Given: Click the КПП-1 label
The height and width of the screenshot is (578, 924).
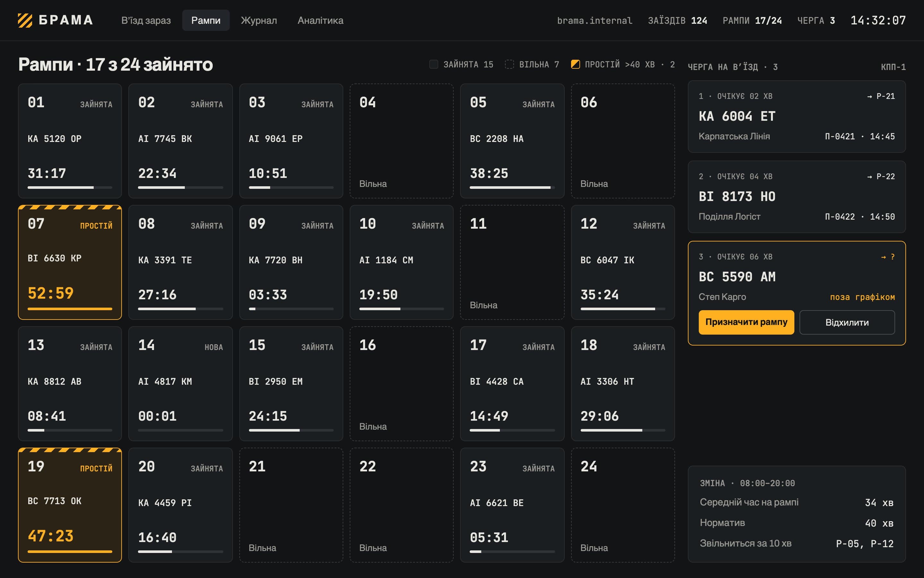Looking at the screenshot, I should tap(893, 67).
